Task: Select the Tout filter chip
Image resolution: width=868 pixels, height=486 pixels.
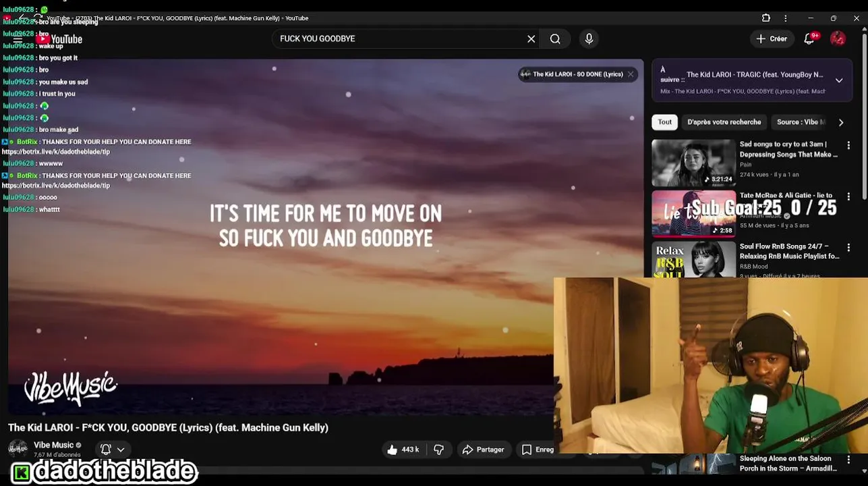Action: [665, 122]
